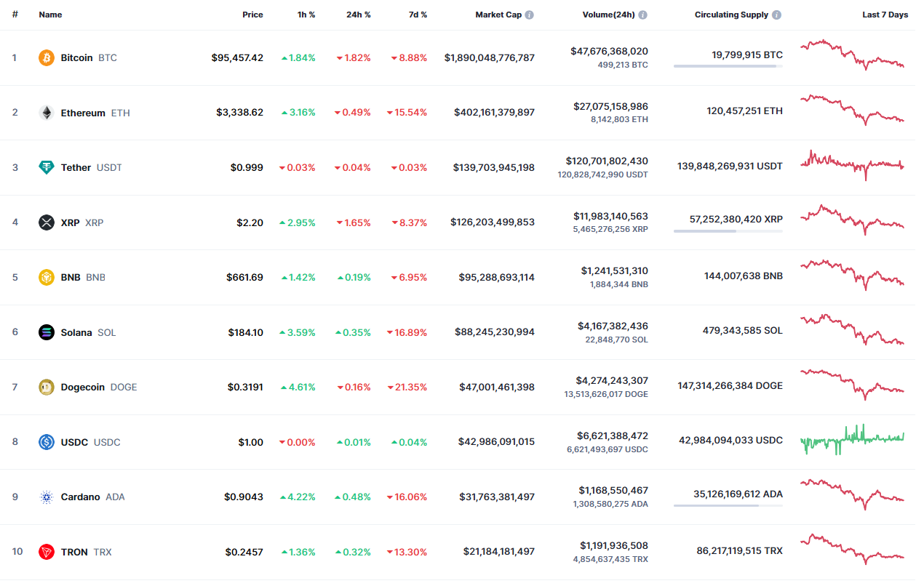Click the Market Cap info icon
This screenshot has width=924, height=586.
pyautogui.click(x=529, y=15)
